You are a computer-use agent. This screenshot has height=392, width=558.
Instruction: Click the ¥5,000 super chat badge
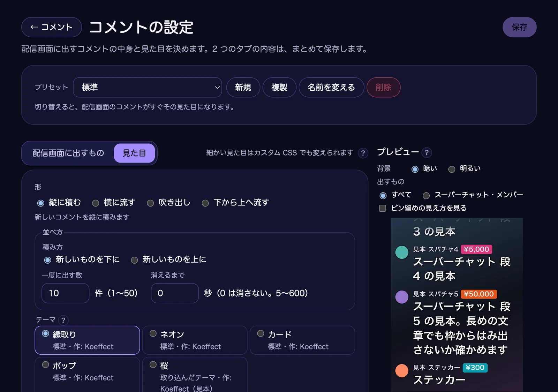click(x=476, y=249)
